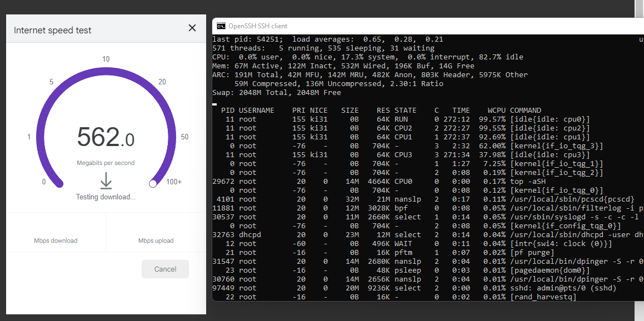Click the "Mbps download" label
644x321 pixels.
(56, 240)
